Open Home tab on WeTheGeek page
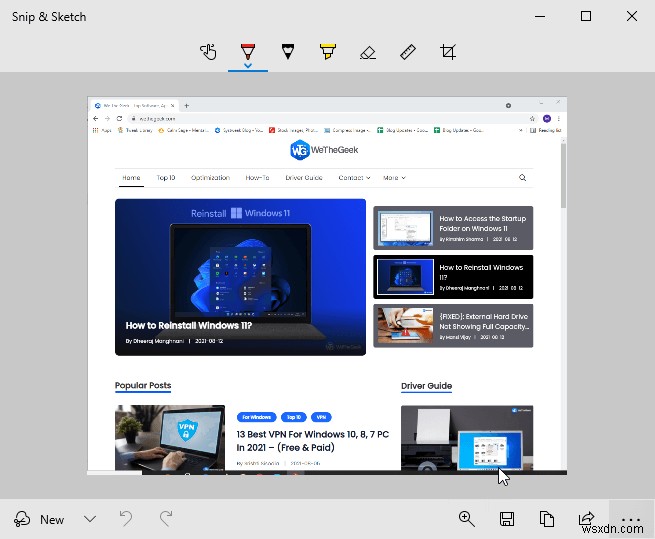655x539 pixels. coord(131,178)
